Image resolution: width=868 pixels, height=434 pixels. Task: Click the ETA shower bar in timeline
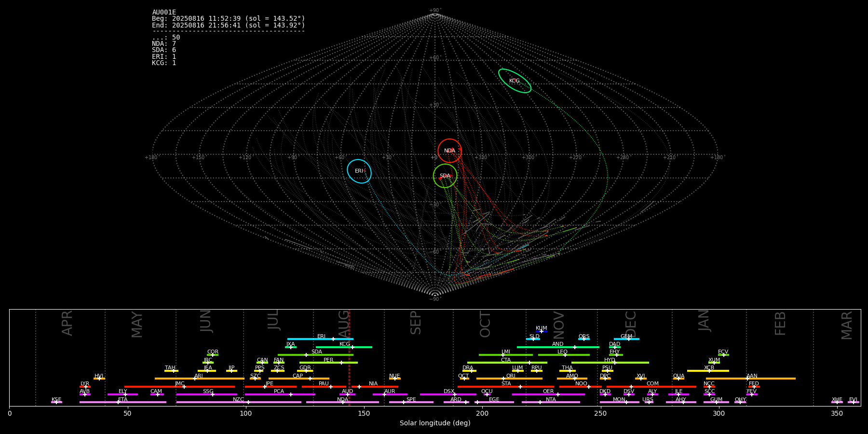click(123, 402)
